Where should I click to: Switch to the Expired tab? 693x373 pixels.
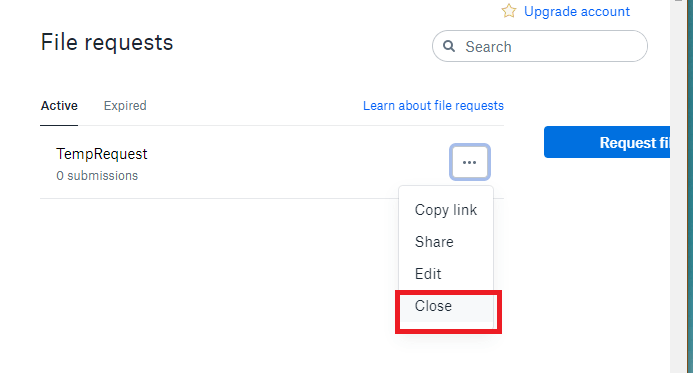click(x=125, y=106)
